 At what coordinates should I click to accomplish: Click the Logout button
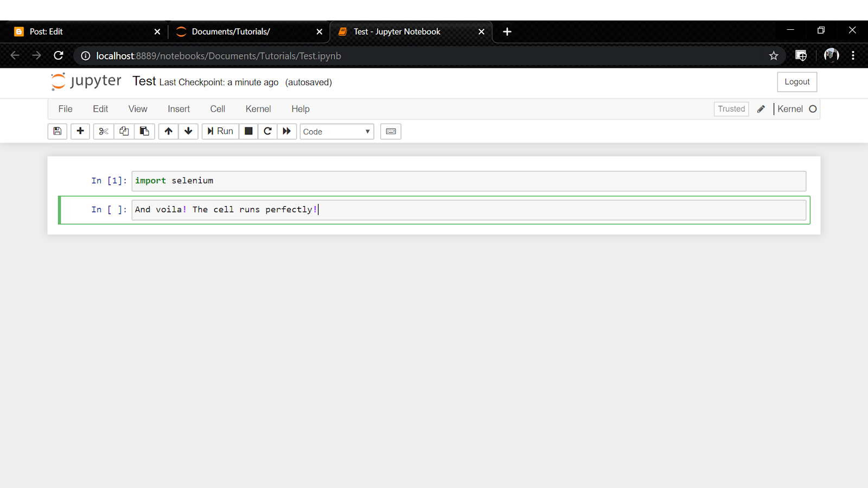[x=797, y=82]
